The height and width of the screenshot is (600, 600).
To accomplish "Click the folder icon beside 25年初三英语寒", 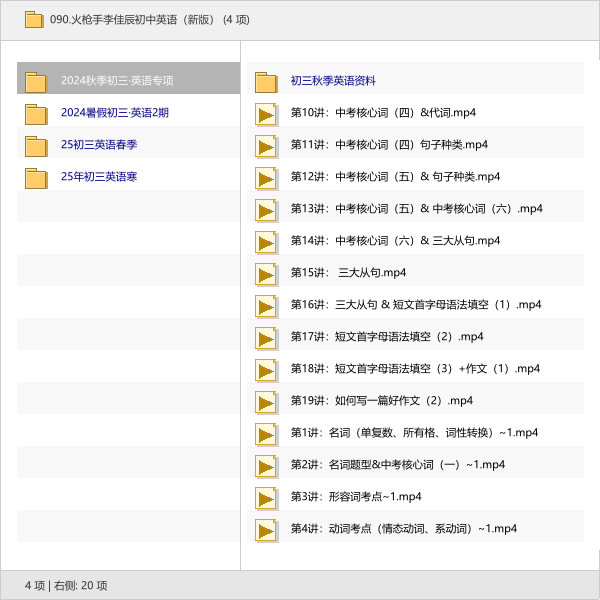I will click(36, 177).
